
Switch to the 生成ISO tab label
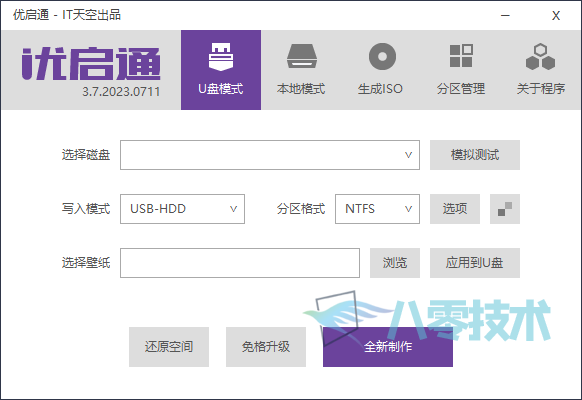click(380, 89)
